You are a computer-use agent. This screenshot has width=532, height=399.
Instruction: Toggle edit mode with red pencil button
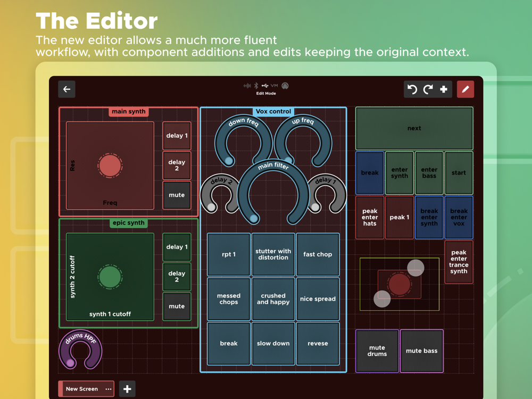(465, 89)
